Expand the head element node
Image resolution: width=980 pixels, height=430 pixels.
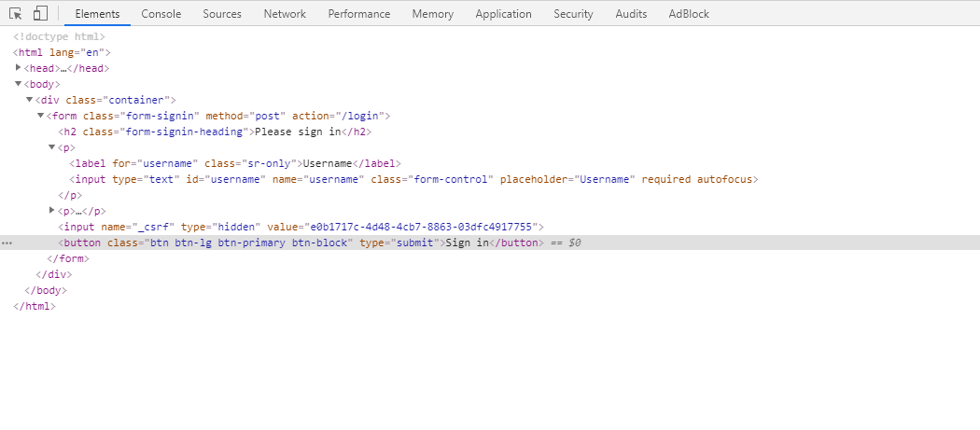[x=18, y=67]
